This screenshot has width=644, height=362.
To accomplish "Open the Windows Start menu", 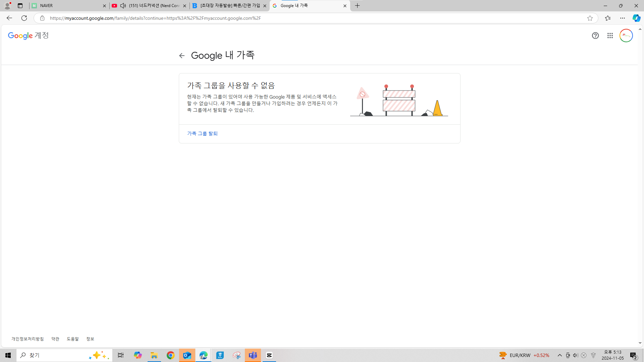I will pyautogui.click(x=8, y=355).
